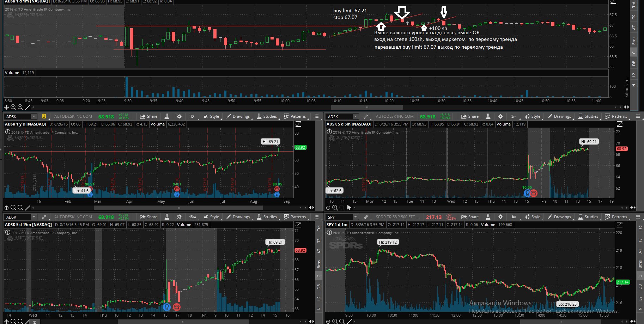Expand SPY symbol dropdown arrow

click(356, 217)
